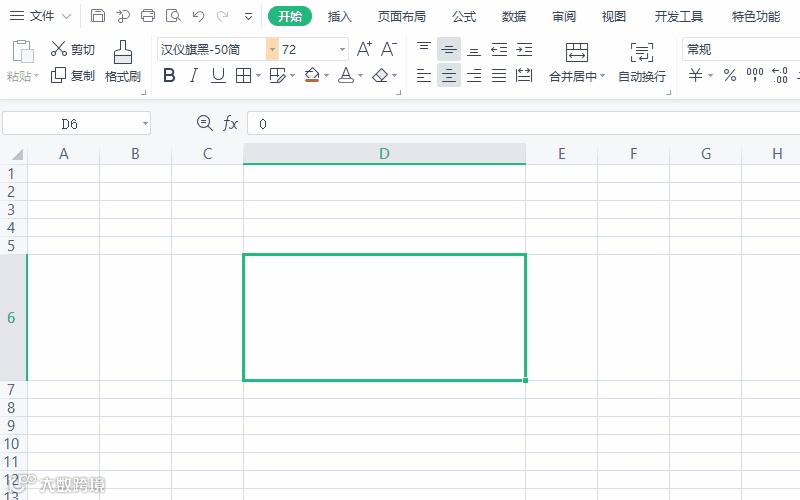Click the distributed alignment icon

(524, 76)
